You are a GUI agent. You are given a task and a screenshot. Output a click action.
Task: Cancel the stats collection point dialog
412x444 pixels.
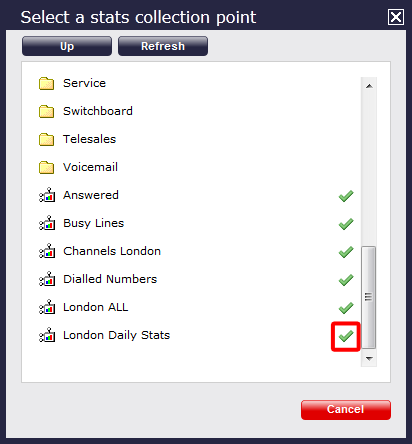point(346,410)
